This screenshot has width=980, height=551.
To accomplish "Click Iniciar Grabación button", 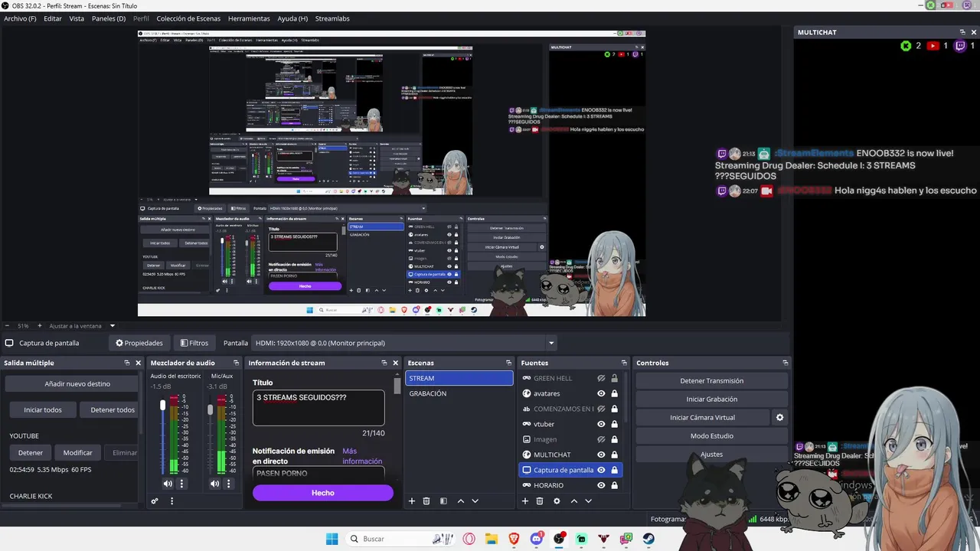I will (711, 399).
